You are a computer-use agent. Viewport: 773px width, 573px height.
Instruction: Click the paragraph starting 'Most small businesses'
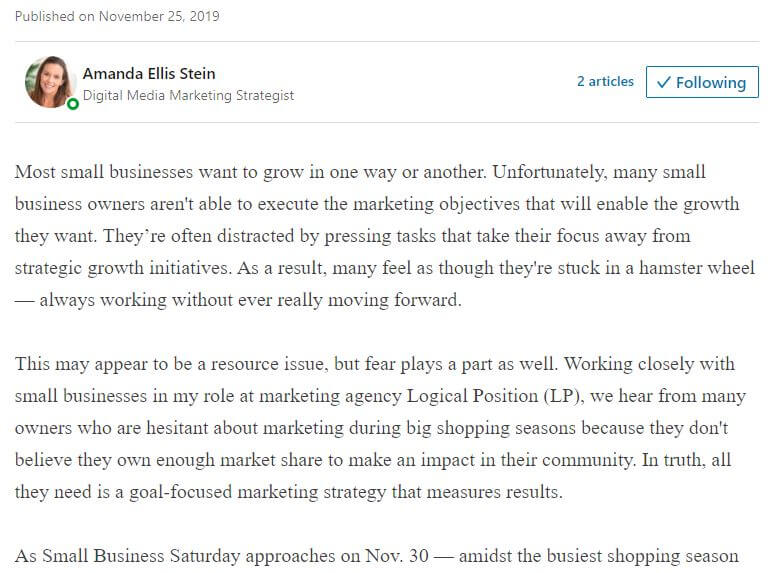click(385, 236)
